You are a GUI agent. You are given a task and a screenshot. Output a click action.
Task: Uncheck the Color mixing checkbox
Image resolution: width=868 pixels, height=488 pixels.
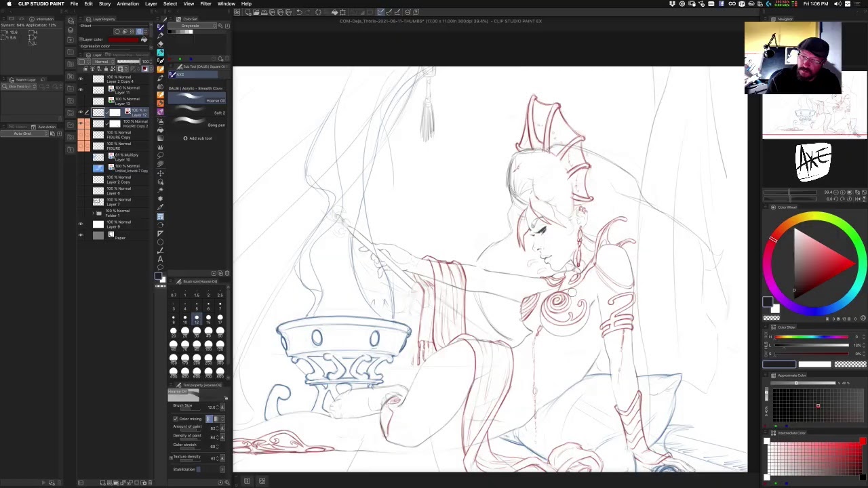pos(175,419)
